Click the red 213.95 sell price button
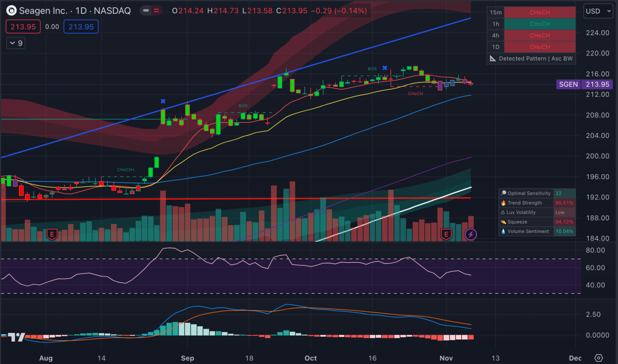Image resolution: width=618 pixels, height=364 pixels. pos(23,27)
